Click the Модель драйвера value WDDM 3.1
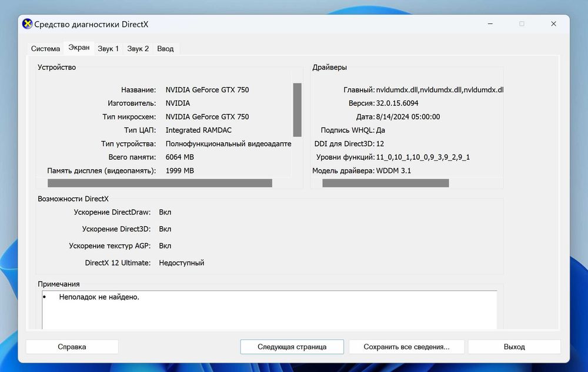 tap(393, 171)
